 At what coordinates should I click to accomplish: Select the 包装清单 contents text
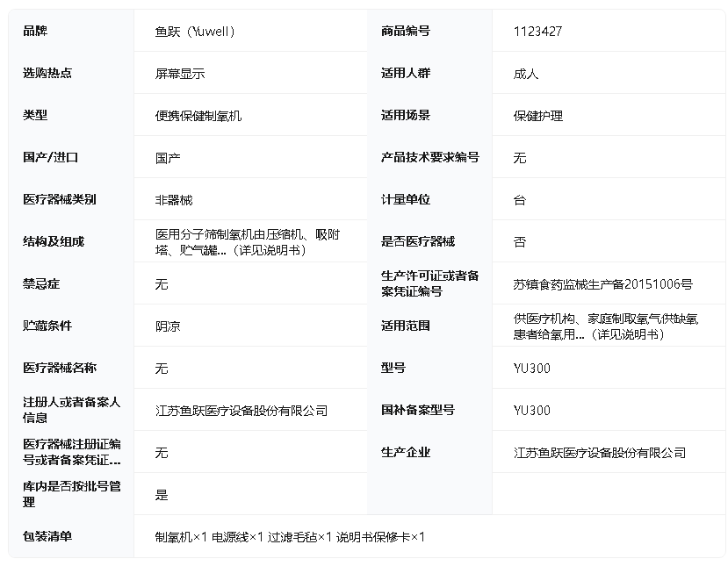point(290,537)
